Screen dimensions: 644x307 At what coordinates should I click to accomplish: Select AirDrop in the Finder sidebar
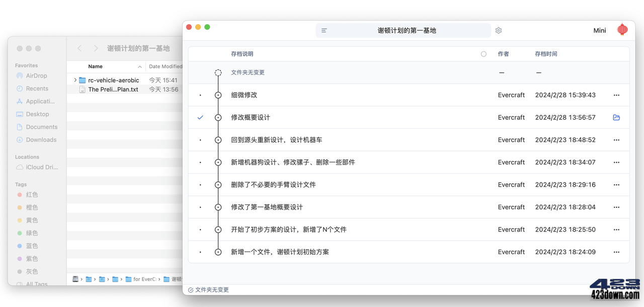(35, 75)
